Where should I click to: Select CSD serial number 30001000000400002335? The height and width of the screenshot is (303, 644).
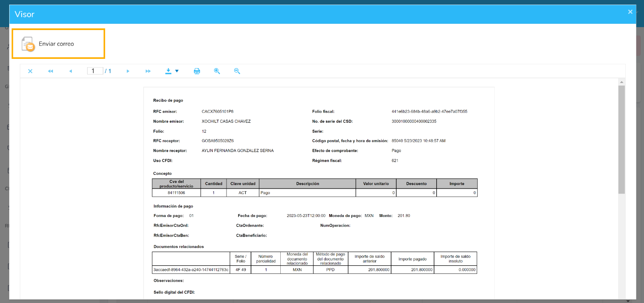click(x=414, y=121)
